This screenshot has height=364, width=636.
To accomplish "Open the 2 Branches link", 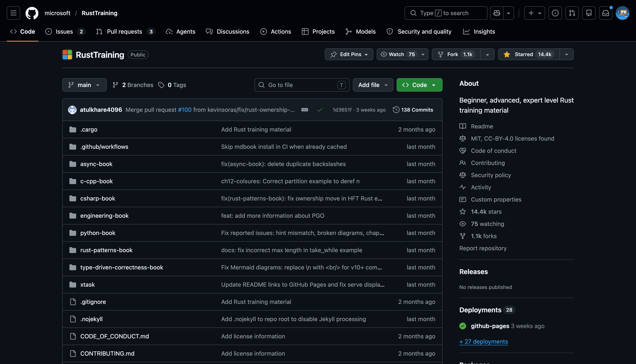I will (133, 85).
